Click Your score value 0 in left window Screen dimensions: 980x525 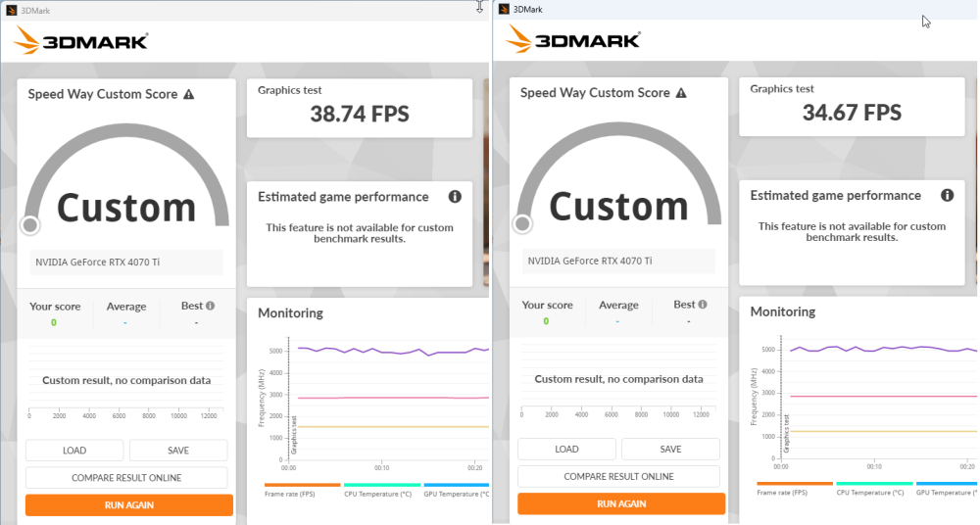(54, 322)
